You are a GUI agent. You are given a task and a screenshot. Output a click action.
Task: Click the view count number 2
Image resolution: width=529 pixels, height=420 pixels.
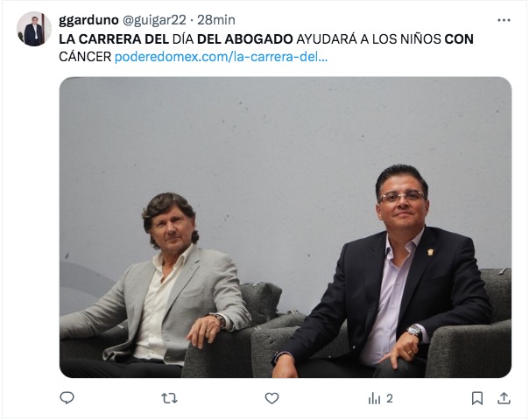pos(390,399)
